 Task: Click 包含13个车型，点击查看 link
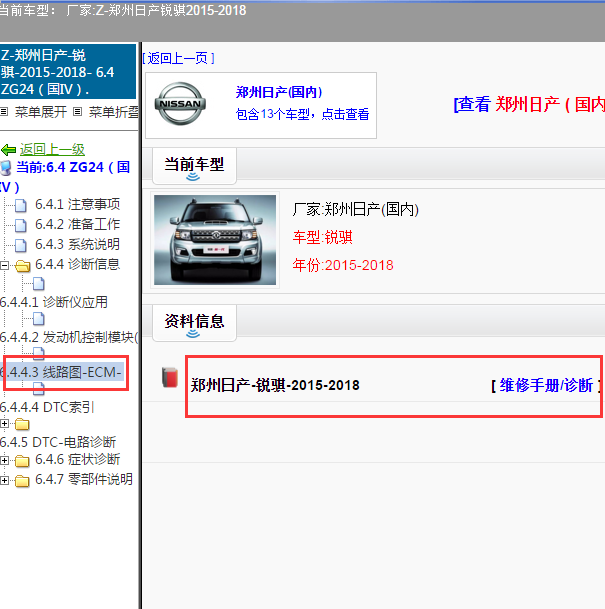pos(302,114)
